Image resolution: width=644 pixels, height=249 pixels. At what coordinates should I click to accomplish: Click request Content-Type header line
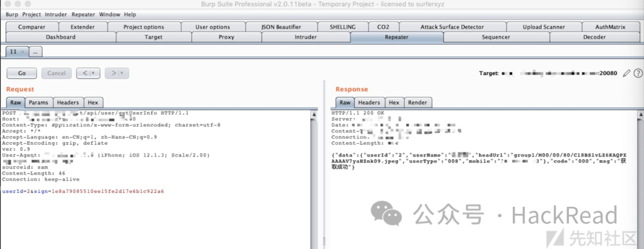coord(111,125)
